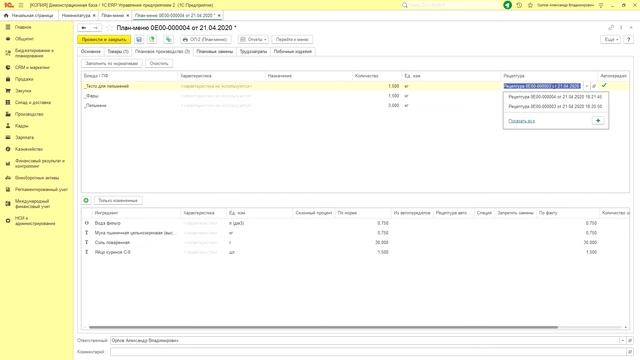Viewport: 640px width, 360px height.
Task: Open the history clock icon
Action: coord(519,5)
